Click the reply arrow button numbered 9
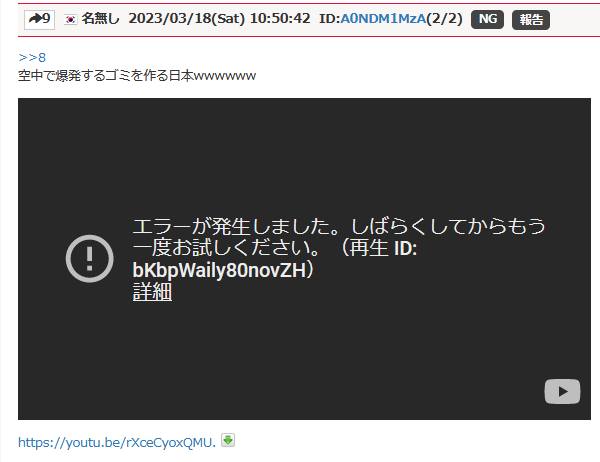The width and height of the screenshot is (600, 462). pyautogui.click(x=38, y=18)
